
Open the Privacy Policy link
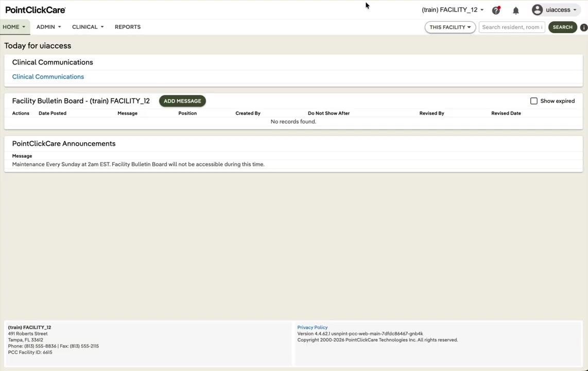tap(313, 328)
